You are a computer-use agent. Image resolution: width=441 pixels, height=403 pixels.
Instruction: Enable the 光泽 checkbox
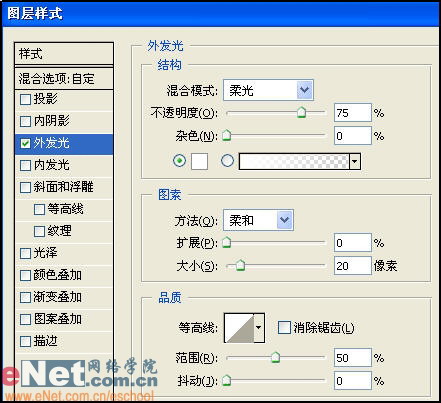[25, 253]
